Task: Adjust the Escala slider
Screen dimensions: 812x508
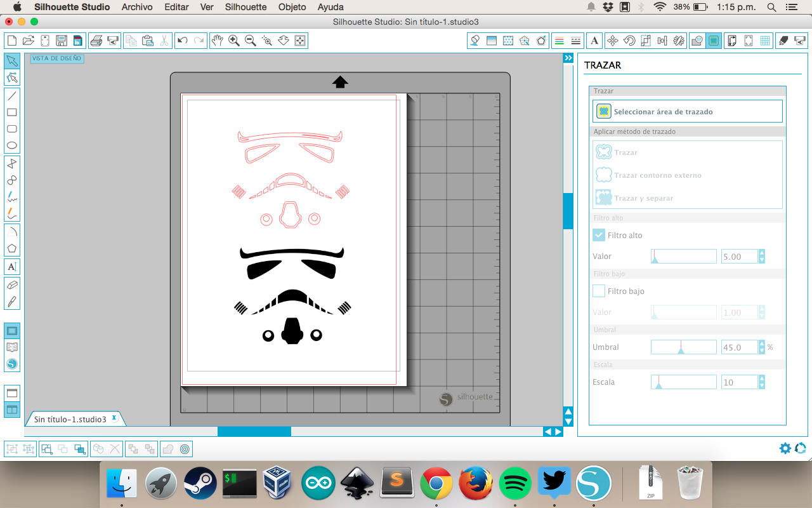Action: tap(684, 382)
